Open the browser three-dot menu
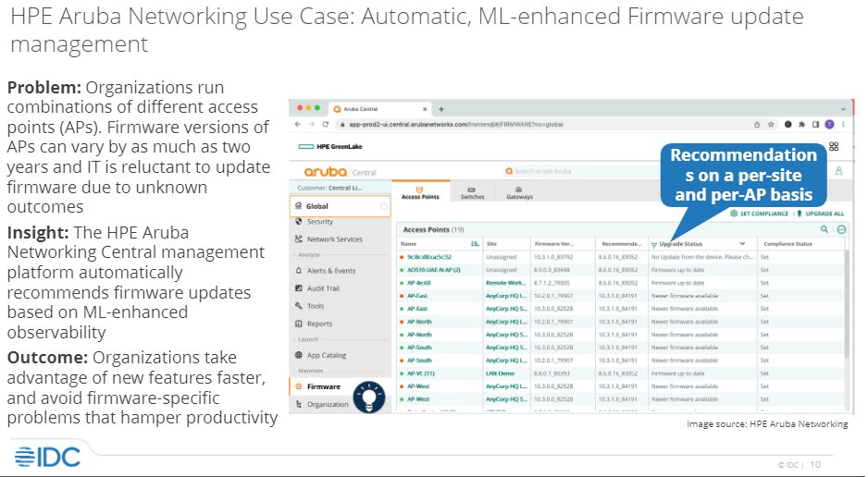The image size is (868, 477). pyautogui.click(x=843, y=125)
